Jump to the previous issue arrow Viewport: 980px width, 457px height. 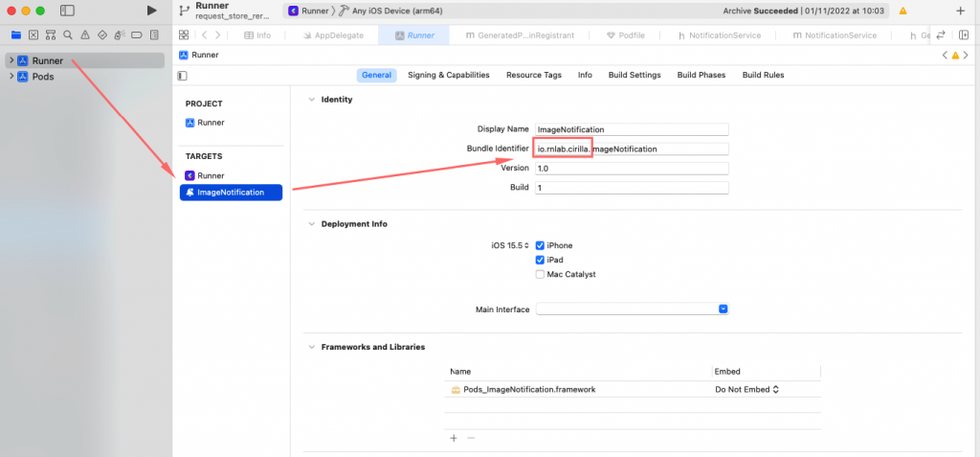tap(945, 56)
